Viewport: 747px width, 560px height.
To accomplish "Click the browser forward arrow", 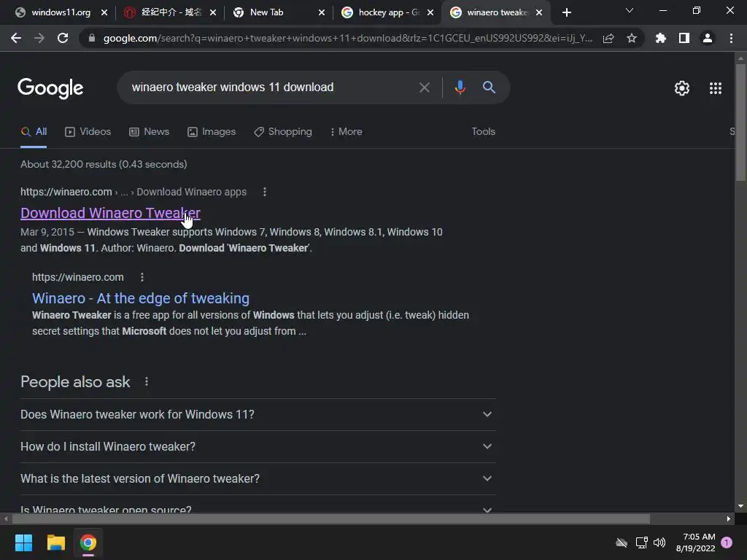I will 39,38.
